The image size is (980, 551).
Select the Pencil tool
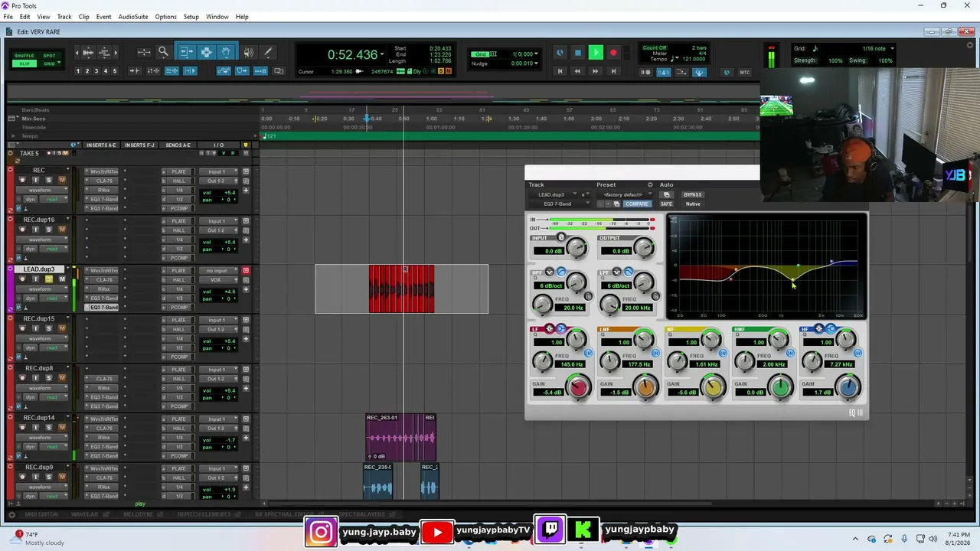coord(268,52)
